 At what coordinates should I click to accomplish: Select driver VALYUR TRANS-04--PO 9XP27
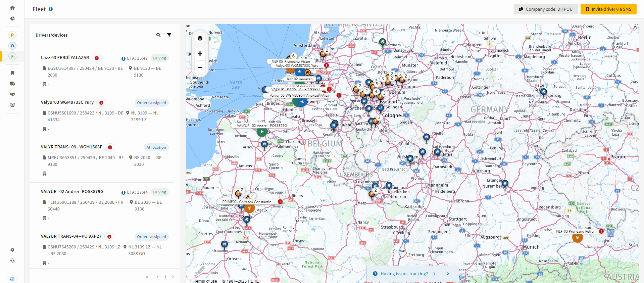pos(71,236)
